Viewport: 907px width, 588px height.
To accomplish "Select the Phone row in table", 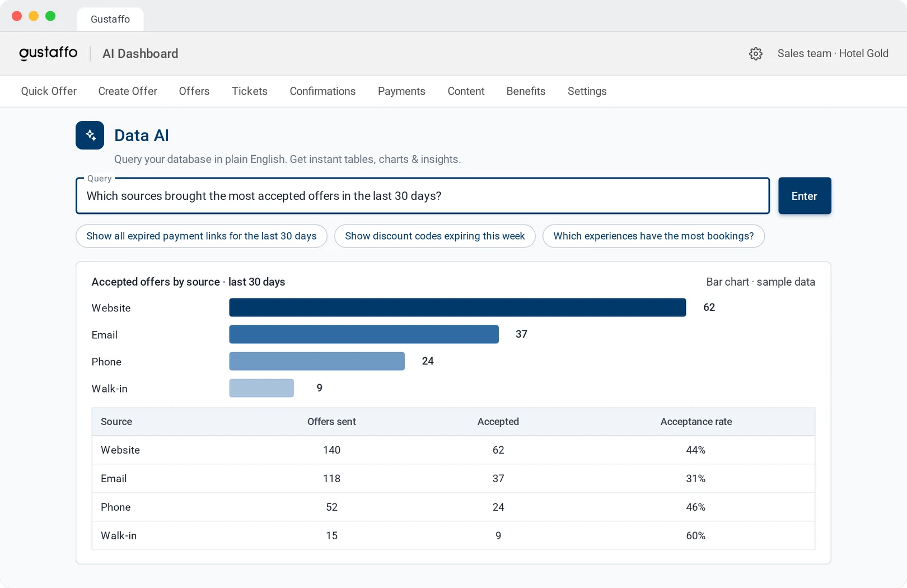I will pos(453,507).
